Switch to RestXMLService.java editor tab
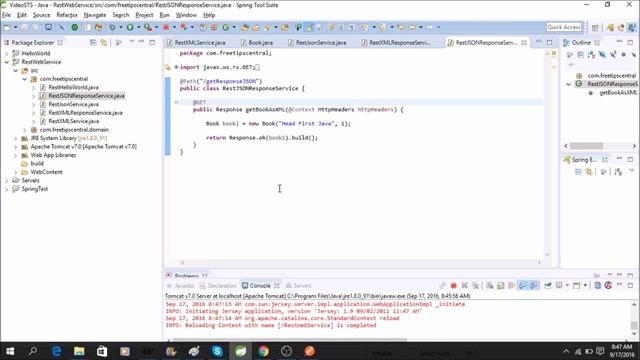Image resolution: width=640 pixels, height=360 pixels. (x=200, y=42)
